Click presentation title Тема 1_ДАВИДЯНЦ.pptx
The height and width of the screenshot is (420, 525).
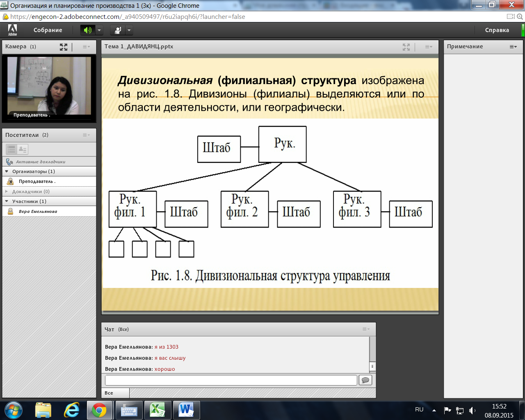[139, 46]
